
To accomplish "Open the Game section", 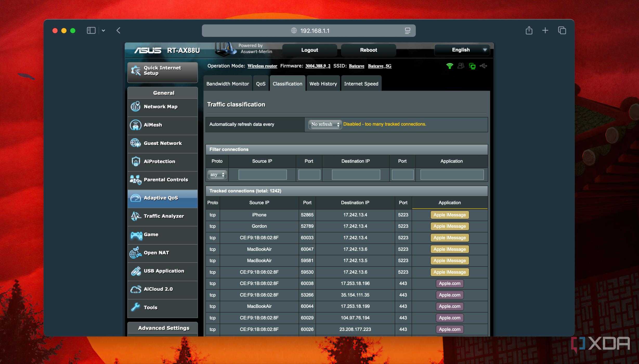I will [162, 235].
